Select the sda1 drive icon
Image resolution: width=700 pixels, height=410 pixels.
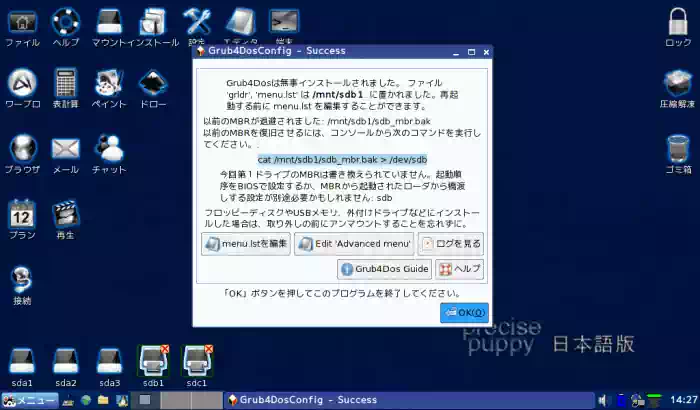(22, 362)
